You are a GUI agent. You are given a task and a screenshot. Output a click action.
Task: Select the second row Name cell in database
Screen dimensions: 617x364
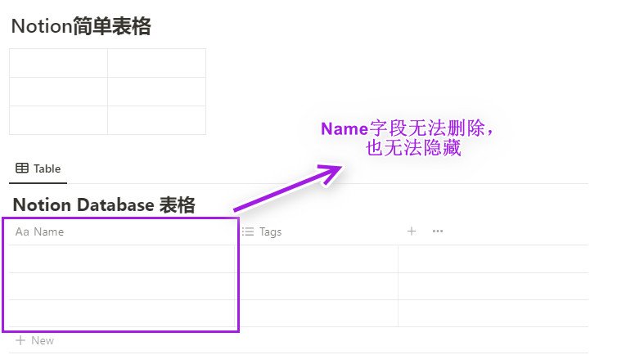122,286
